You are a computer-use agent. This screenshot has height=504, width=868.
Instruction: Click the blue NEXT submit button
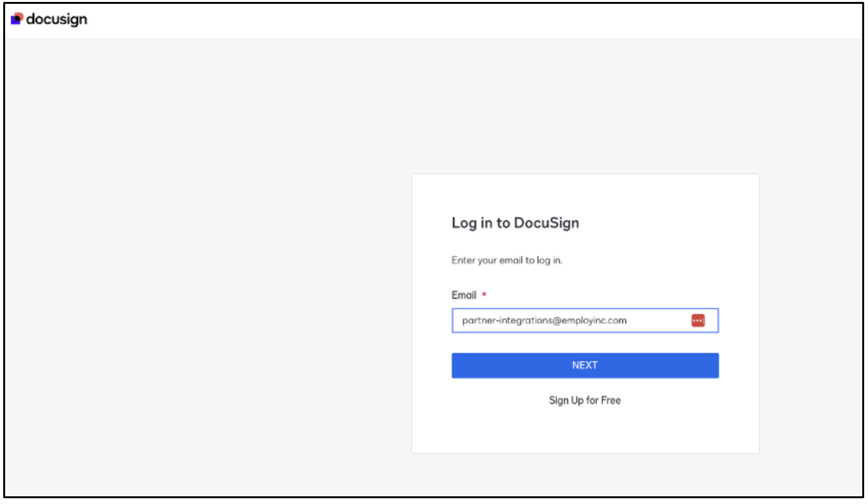pos(585,364)
